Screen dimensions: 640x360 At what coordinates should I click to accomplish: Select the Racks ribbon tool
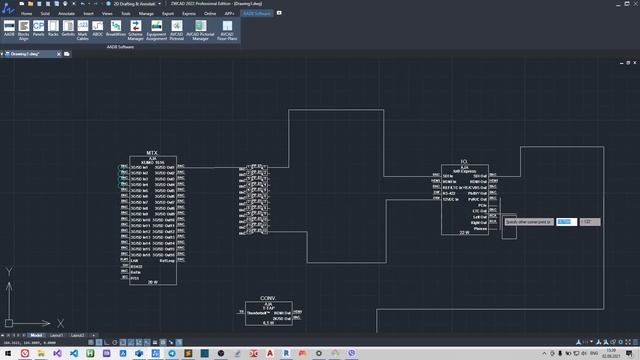[53, 29]
